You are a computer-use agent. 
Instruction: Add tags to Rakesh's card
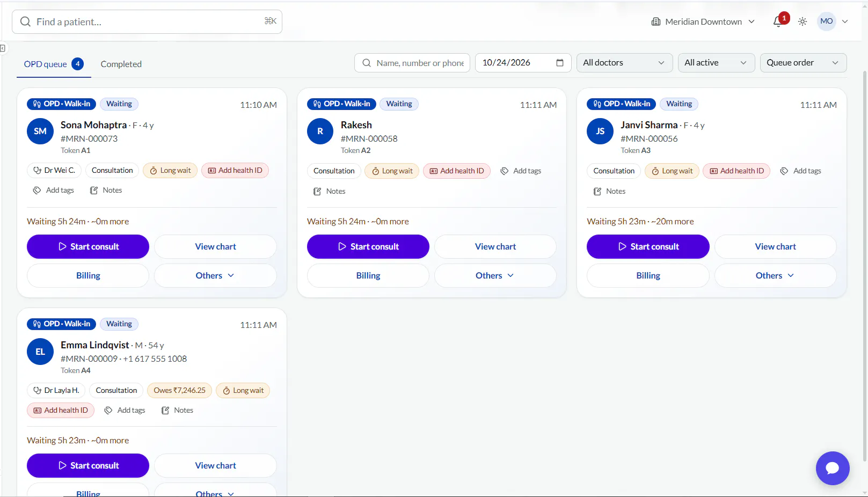click(x=521, y=171)
